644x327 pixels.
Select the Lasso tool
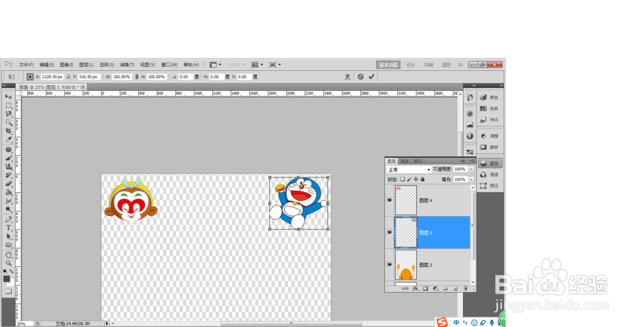tap(8, 114)
